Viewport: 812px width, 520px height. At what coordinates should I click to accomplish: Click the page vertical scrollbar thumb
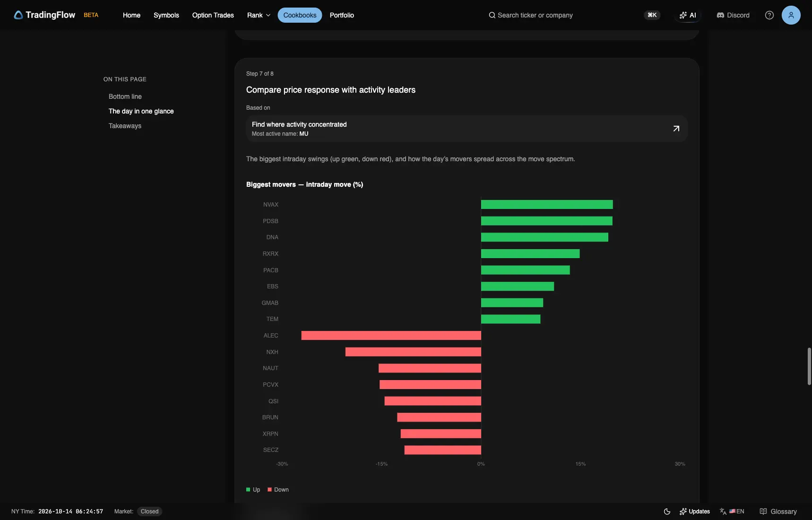pyautogui.click(x=809, y=366)
